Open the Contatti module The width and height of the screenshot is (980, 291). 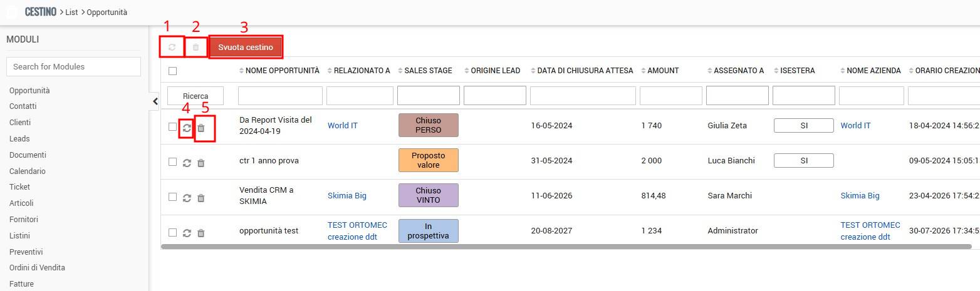[23, 106]
